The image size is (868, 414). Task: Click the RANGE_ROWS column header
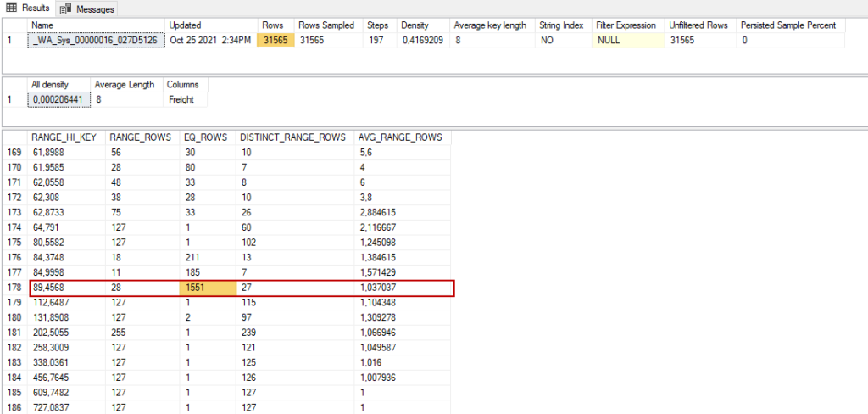point(142,138)
